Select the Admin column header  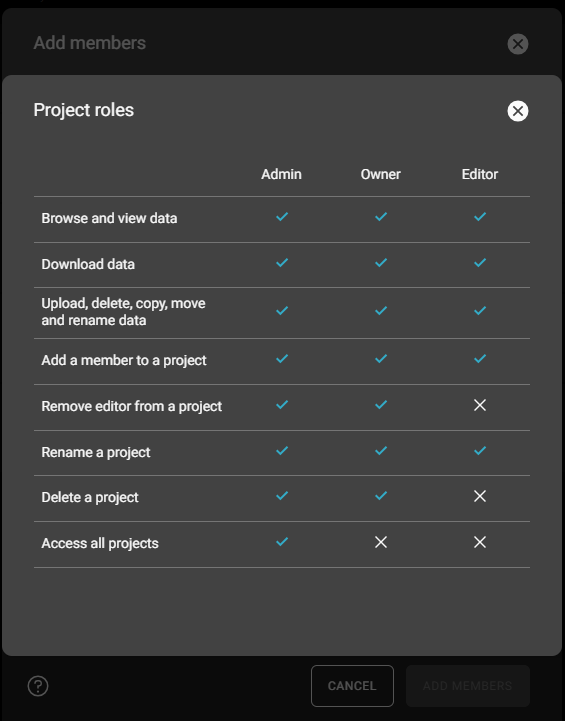(x=281, y=174)
